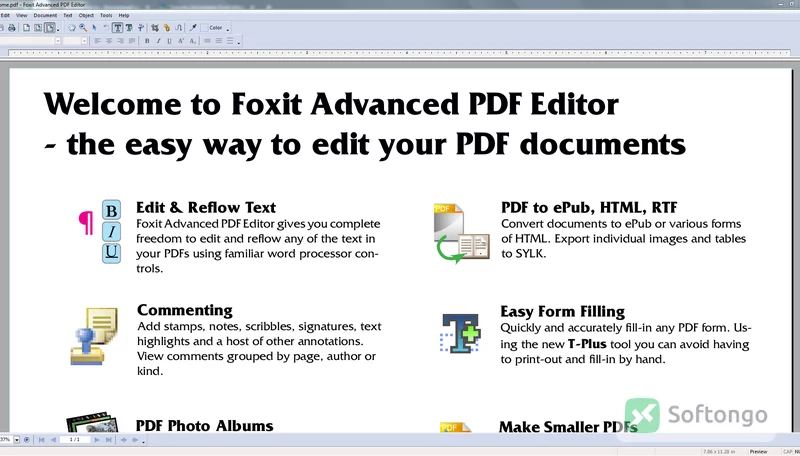Viewport: 800px width, 456px height.
Task: Toggle Underline formatting
Action: [169, 41]
